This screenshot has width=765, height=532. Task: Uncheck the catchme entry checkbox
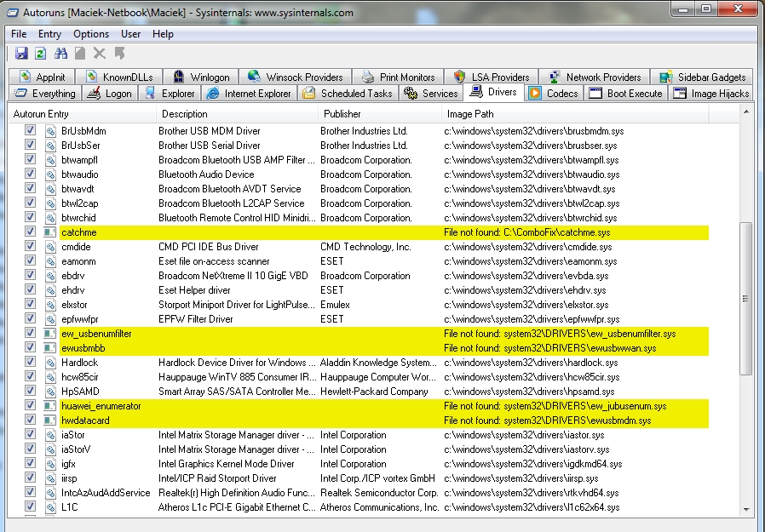click(x=30, y=232)
